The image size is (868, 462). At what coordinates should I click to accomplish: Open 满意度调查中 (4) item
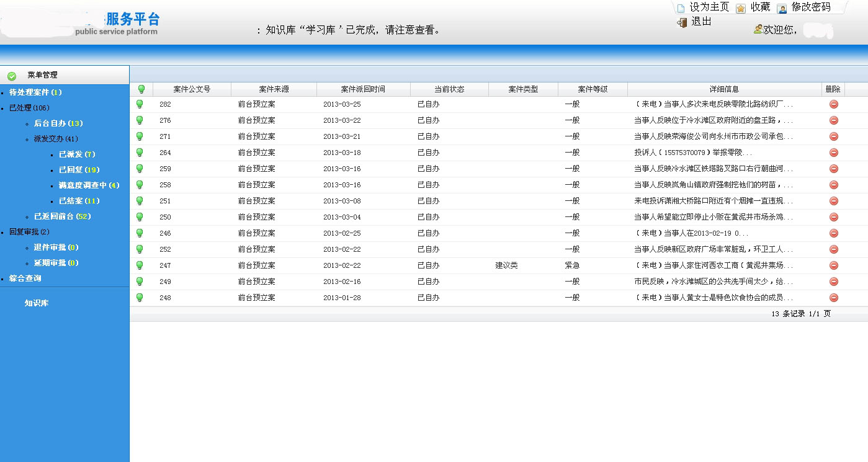[89, 185]
